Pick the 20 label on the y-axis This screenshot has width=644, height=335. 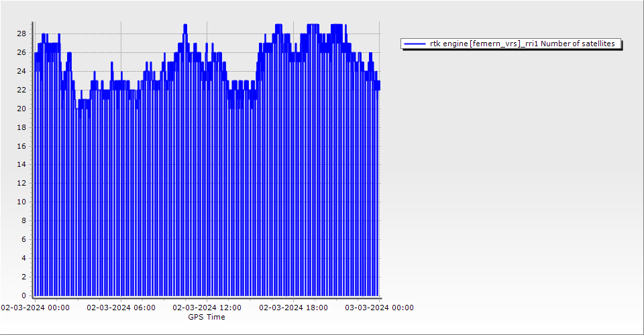(21, 109)
